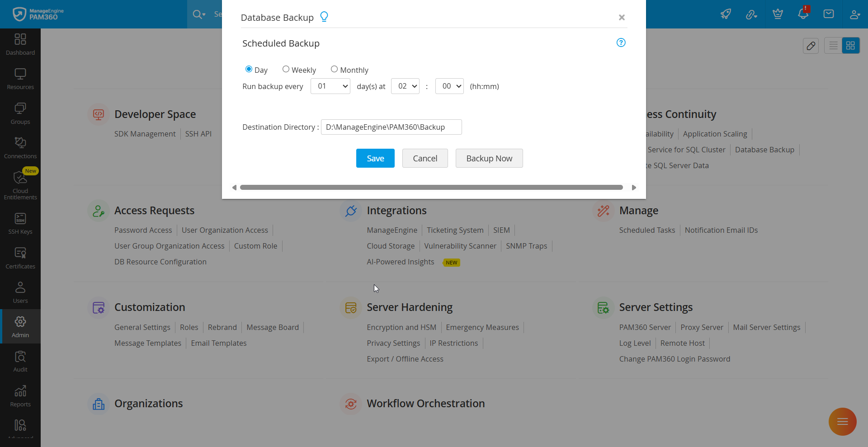The image size is (868, 447).
Task: Open Groups in the sidebar
Action: coord(20,114)
